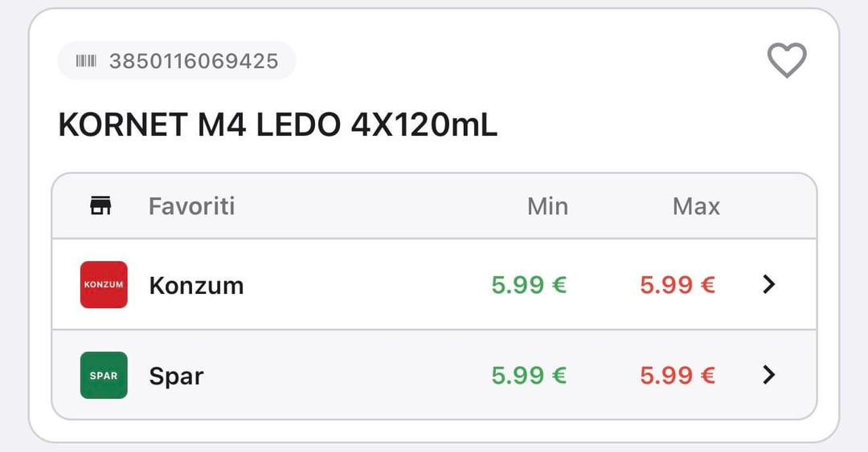
Task: Select the Konzum store name
Action: click(x=196, y=285)
